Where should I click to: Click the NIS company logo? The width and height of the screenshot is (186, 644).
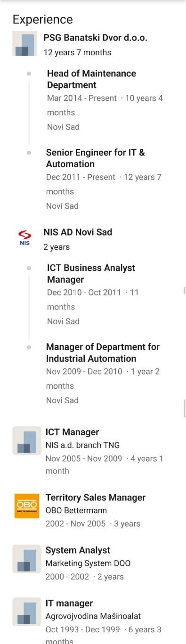(24, 238)
